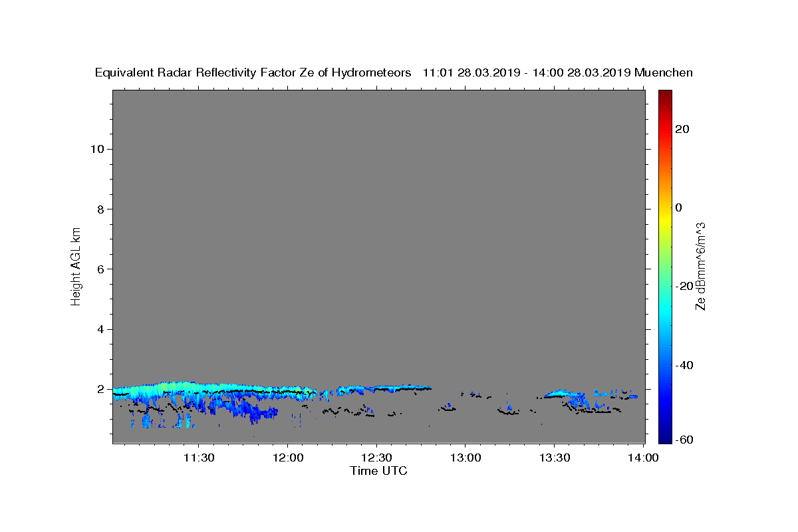Click the 11:30 time axis label
798x532 pixels.
click(x=198, y=458)
